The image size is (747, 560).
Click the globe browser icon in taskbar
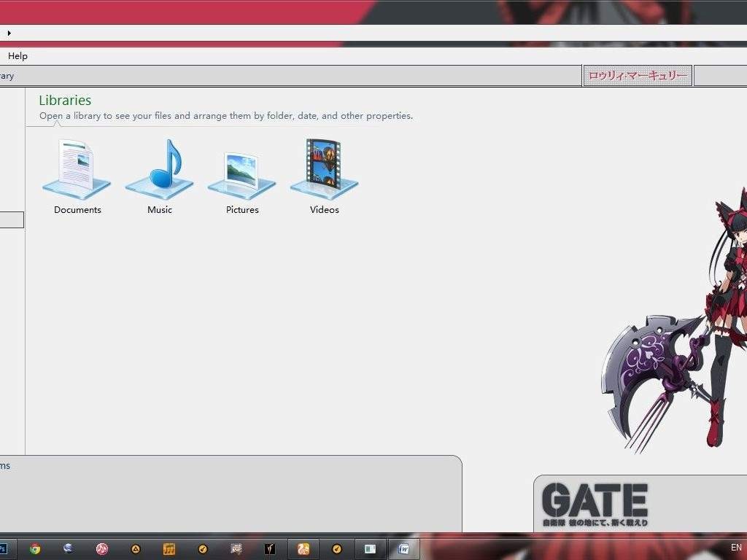click(x=68, y=548)
